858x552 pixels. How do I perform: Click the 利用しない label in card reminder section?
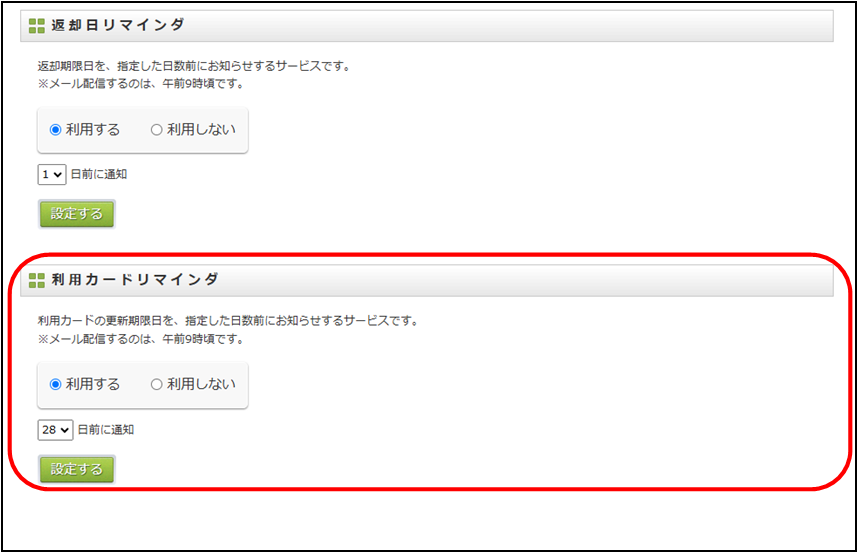coord(201,385)
